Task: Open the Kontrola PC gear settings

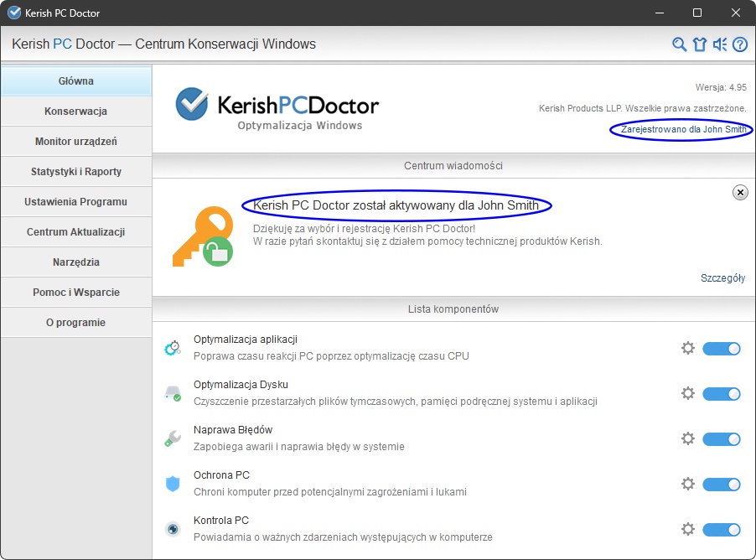Action: (x=688, y=529)
